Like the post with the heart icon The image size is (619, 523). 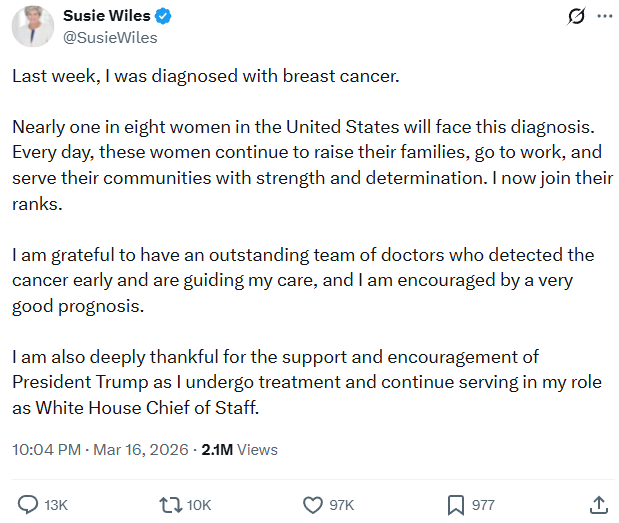click(312, 504)
